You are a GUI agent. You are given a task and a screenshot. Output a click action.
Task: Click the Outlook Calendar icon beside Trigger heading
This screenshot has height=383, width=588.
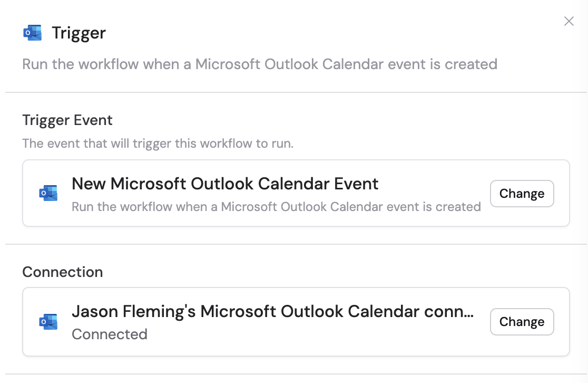point(33,32)
